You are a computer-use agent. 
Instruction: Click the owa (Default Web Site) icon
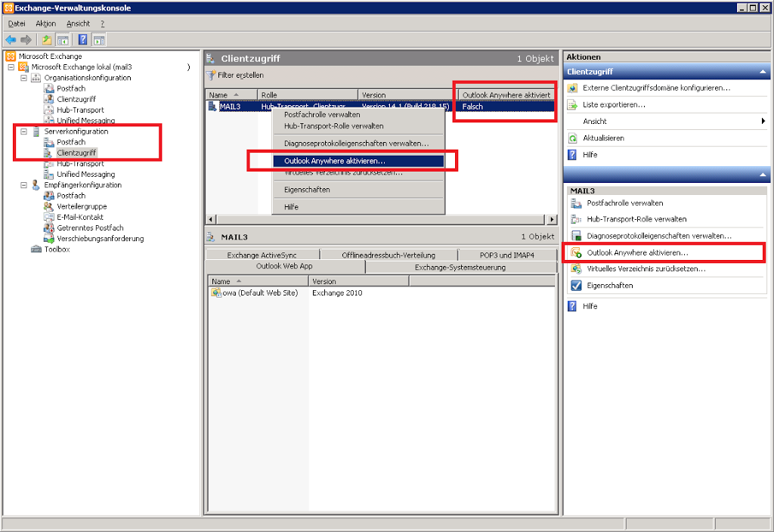(216, 293)
